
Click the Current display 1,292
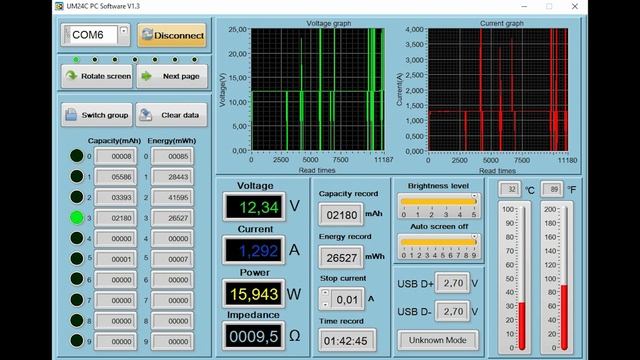(x=254, y=250)
